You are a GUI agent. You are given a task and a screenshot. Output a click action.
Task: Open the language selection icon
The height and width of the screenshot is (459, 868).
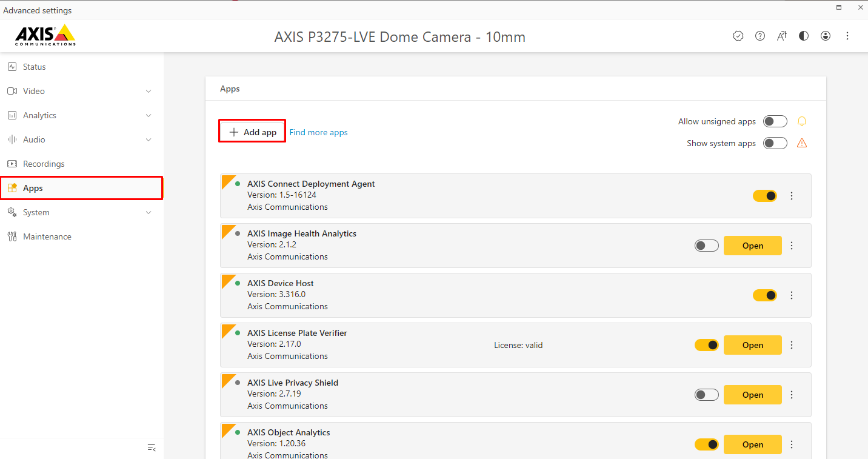click(x=782, y=36)
